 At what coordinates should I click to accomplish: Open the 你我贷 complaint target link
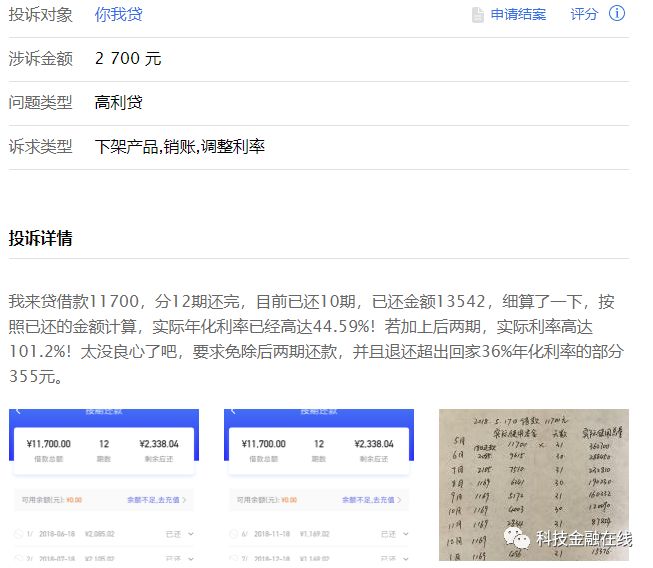(x=119, y=15)
